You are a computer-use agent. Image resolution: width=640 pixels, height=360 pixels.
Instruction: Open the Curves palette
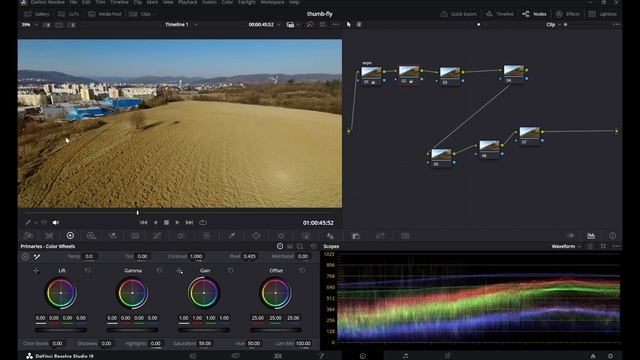pyautogui.click(x=157, y=236)
